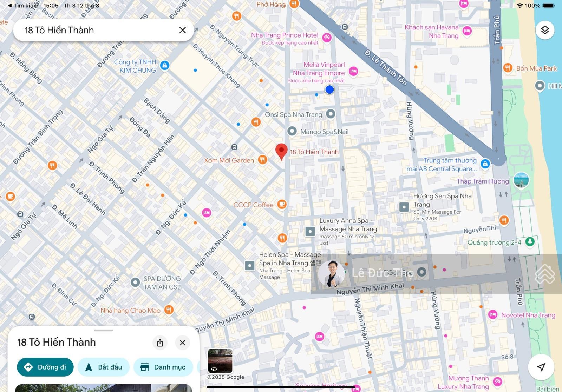Select Meliá Vinpearl Nha Trang Empire hotel icon
Screen dimensions: 562x392
[x=353, y=72]
